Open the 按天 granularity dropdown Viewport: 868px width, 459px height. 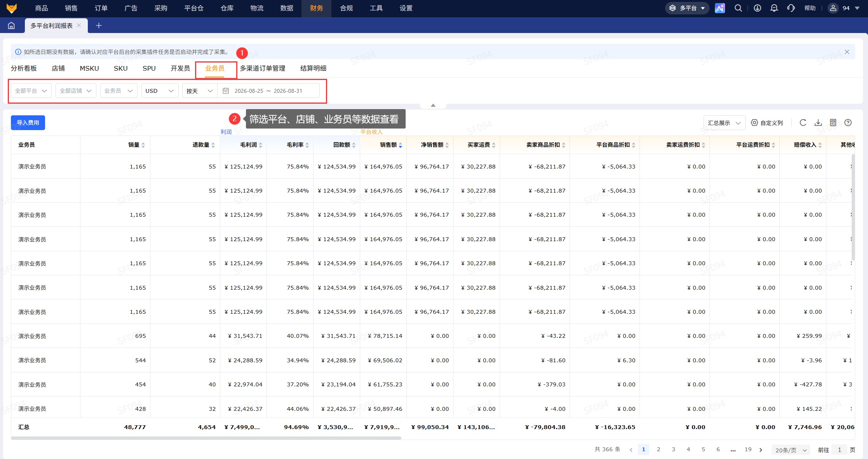point(200,91)
